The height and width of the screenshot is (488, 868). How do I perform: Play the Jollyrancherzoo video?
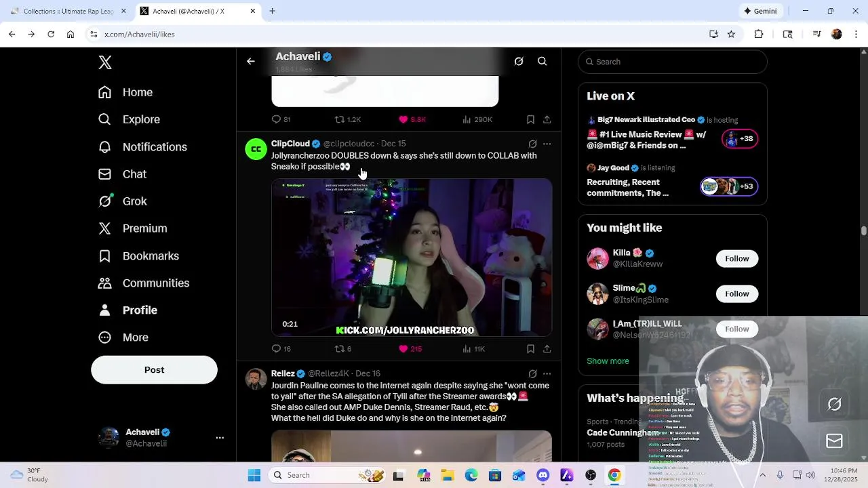412,258
